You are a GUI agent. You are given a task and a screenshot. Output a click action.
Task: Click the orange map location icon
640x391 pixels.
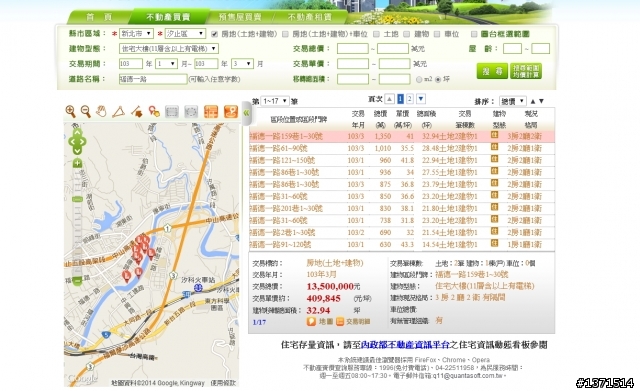point(231,111)
